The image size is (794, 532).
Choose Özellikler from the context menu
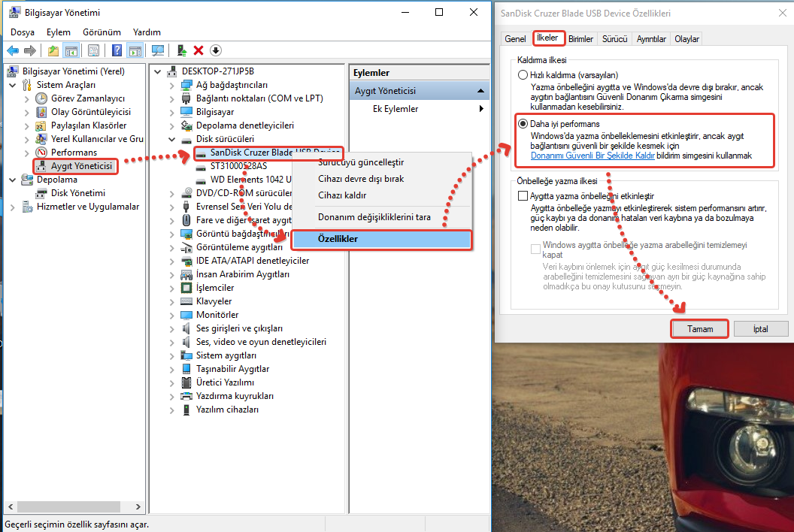pyautogui.click(x=337, y=239)
